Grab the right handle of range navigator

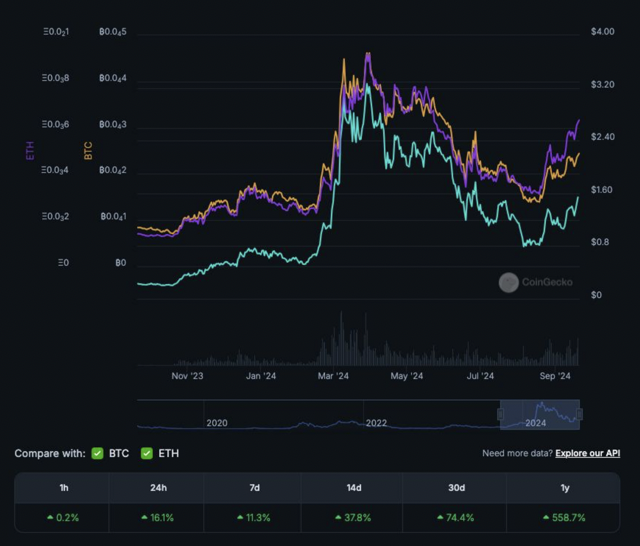pos(580,413)
